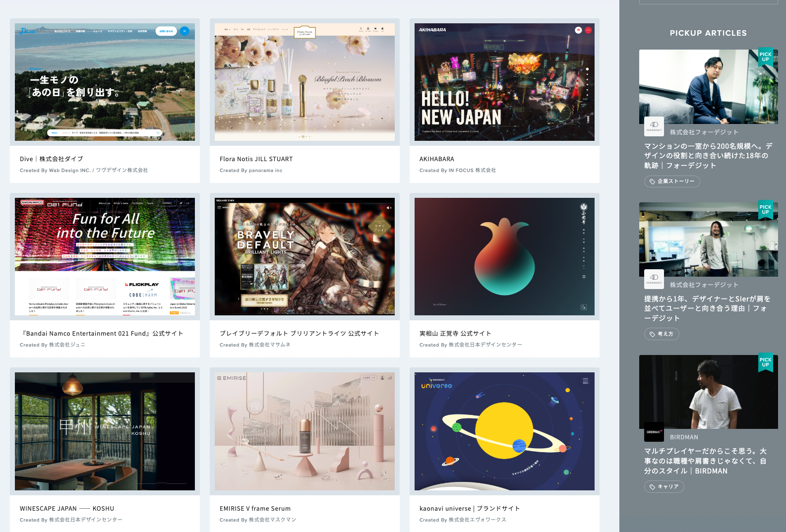Select the '企業ストーリー' tag

[672, 181]
